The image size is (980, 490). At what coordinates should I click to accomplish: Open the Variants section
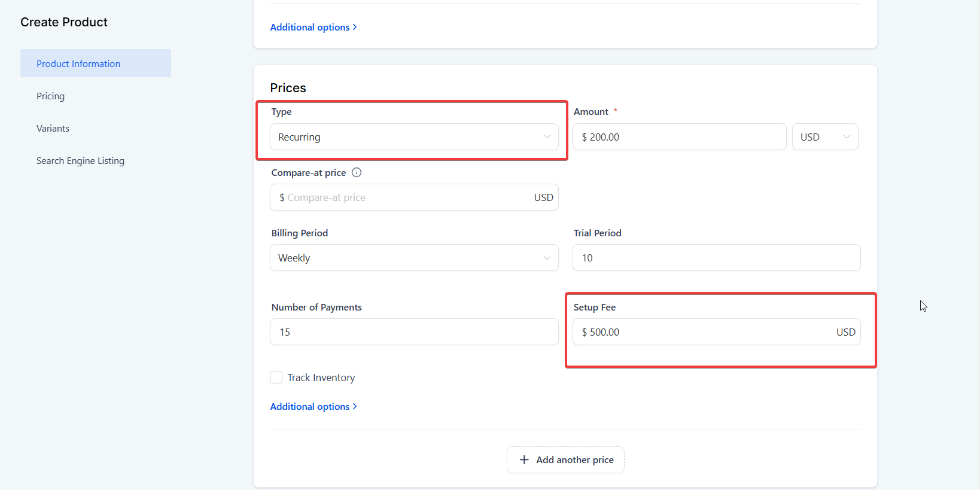tap(53, 129)
